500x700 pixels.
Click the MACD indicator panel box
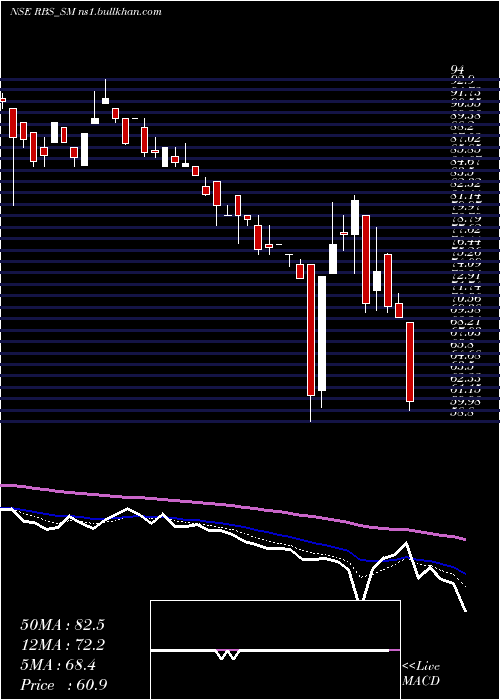[x=275, y=650]
